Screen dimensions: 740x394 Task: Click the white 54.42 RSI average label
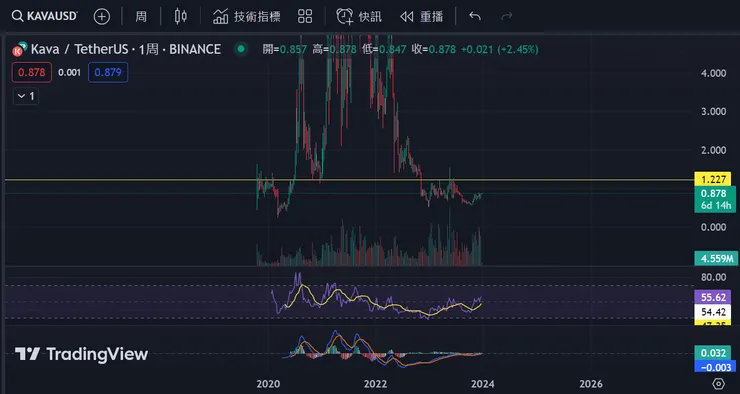click(x=713, y=311)
